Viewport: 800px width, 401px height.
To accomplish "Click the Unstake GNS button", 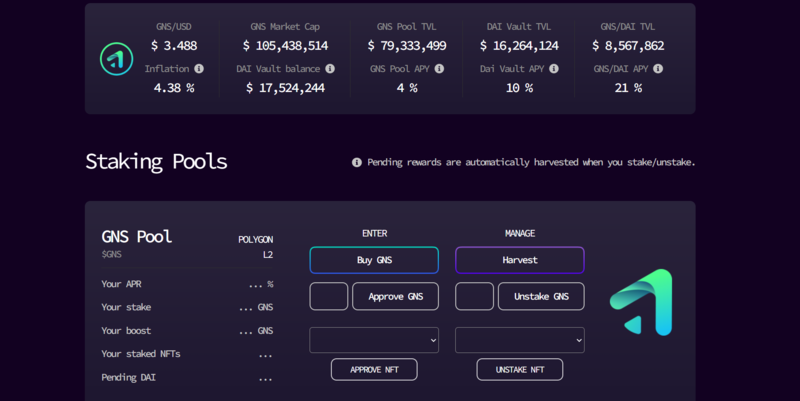I will coord(541,296).
